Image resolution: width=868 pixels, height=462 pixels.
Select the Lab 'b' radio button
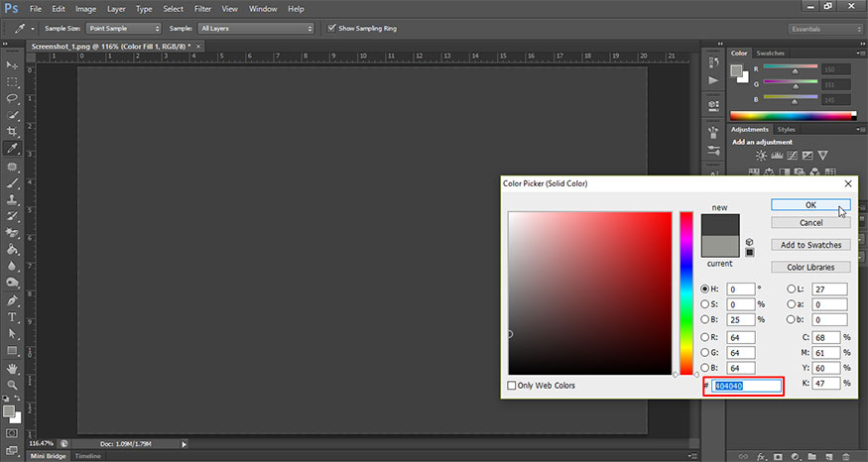[791, 319]
